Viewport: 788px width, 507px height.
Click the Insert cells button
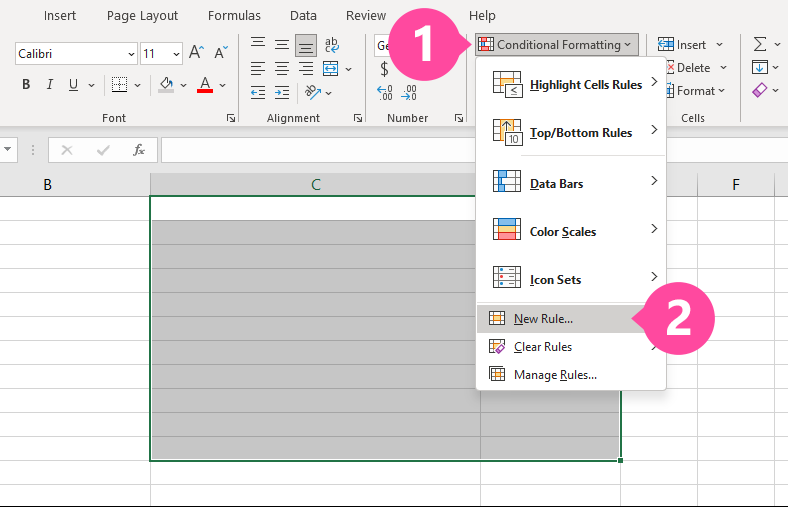(x=682, y=45)
